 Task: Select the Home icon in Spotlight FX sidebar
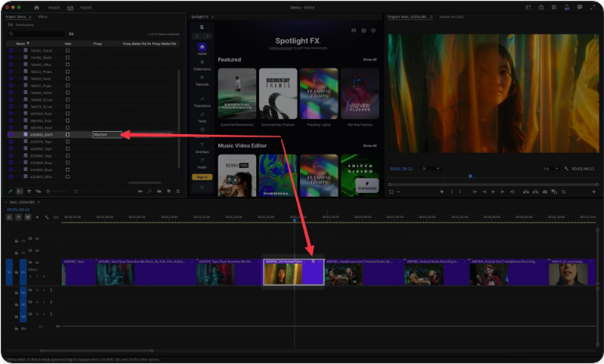click(202, 47)
